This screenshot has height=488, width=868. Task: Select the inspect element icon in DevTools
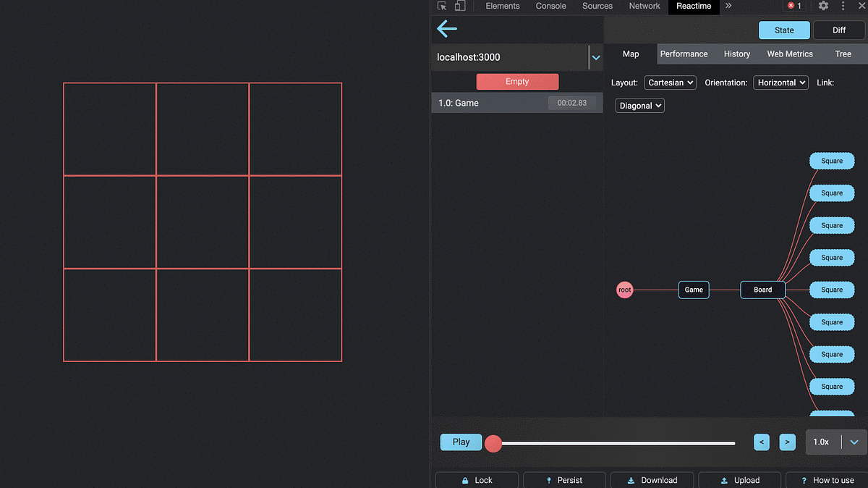(x=441, y=6)
